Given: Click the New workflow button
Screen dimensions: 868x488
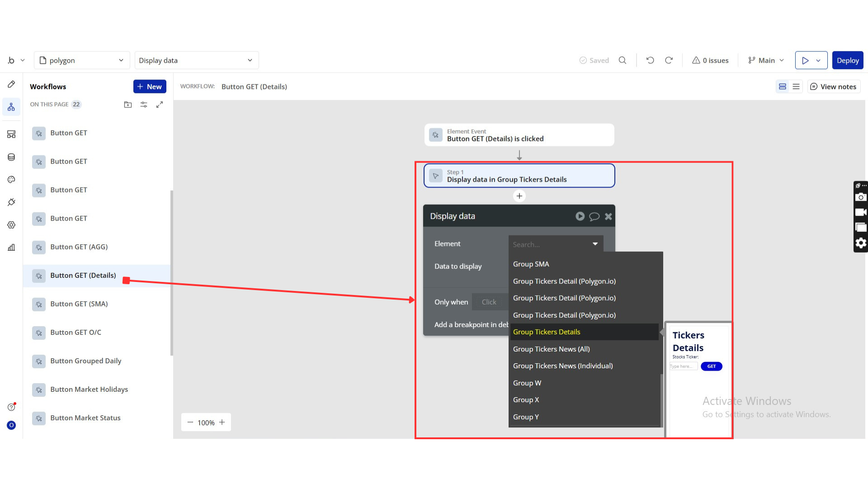Looking at the screenshot, I should click(150, 86).
